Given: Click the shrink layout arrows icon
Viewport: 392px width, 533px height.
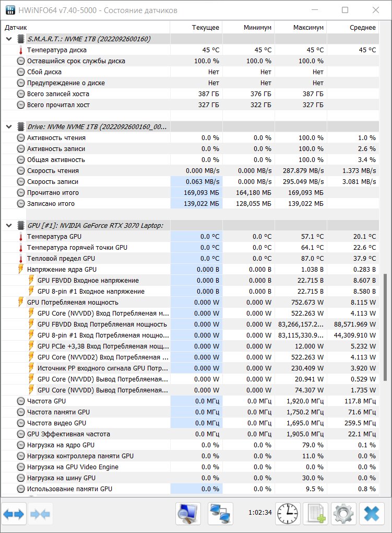Looking at the screenshot, I should coord(40,514).
